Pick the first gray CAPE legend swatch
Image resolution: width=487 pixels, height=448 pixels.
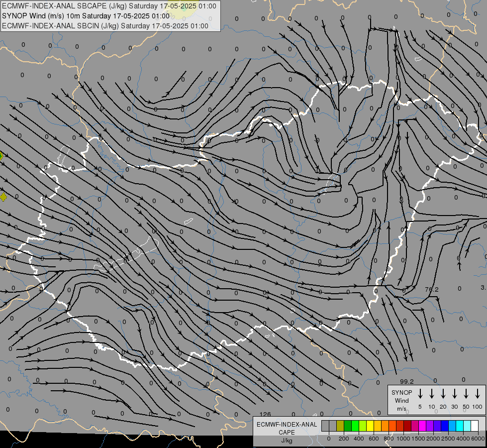(x=325, y=426)
